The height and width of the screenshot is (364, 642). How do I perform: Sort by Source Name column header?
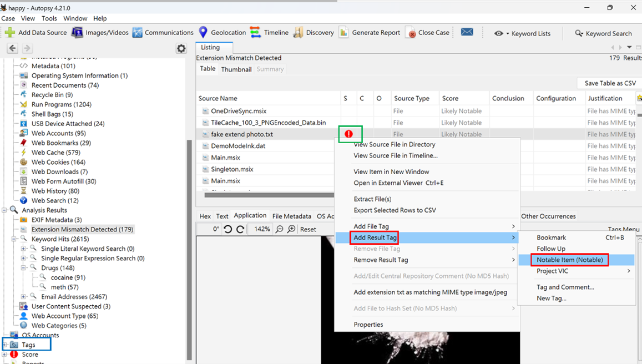(268, 98)
